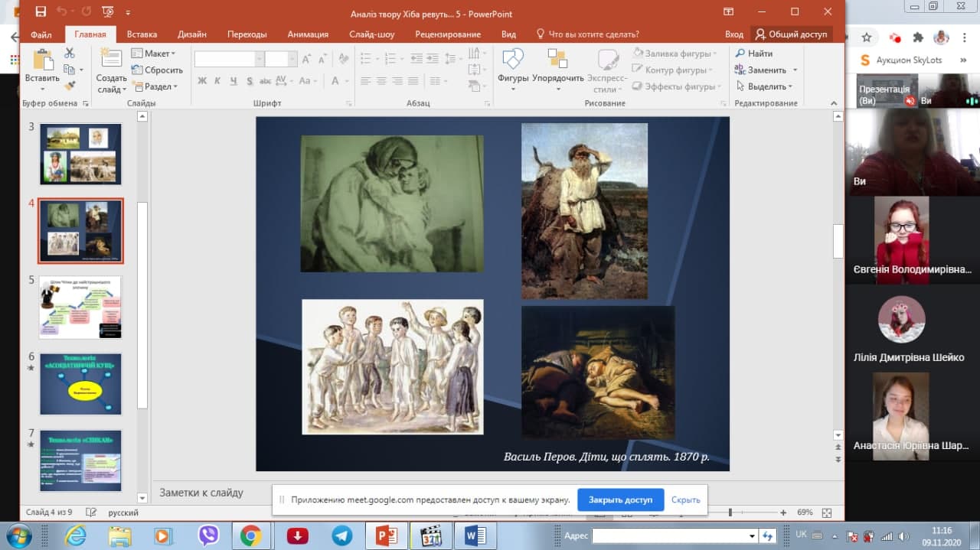Screen dimensions: 980x550
Task: Switch to the Анимация tab
Action: pyautogui.click(x=308, y=34)
